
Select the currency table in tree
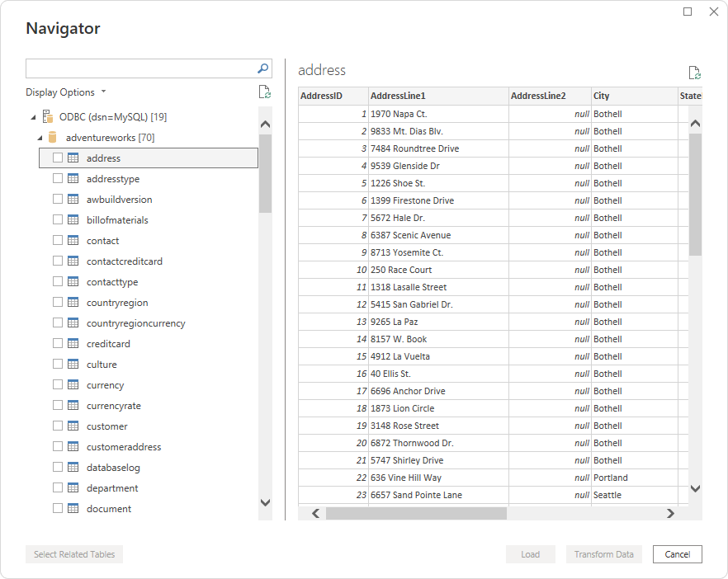[x=105, y=385]
